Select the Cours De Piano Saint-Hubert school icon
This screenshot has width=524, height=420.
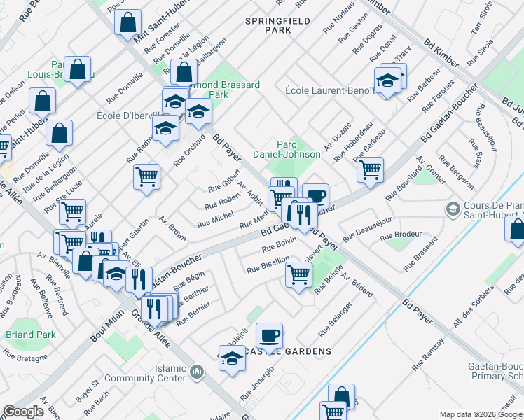453,210
